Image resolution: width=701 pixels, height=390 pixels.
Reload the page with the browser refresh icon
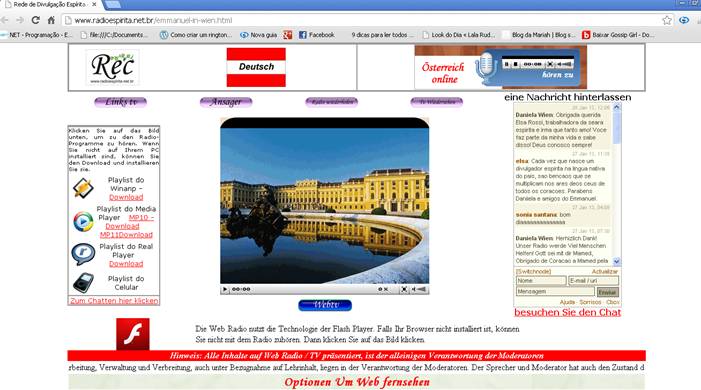(x=36, y=20)
